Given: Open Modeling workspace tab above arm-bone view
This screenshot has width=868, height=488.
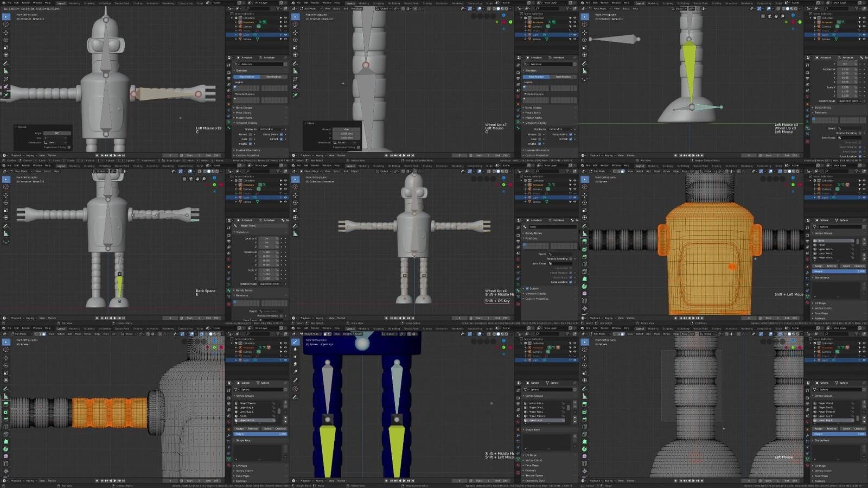Looking at the screenshot, I should [74, 3].
